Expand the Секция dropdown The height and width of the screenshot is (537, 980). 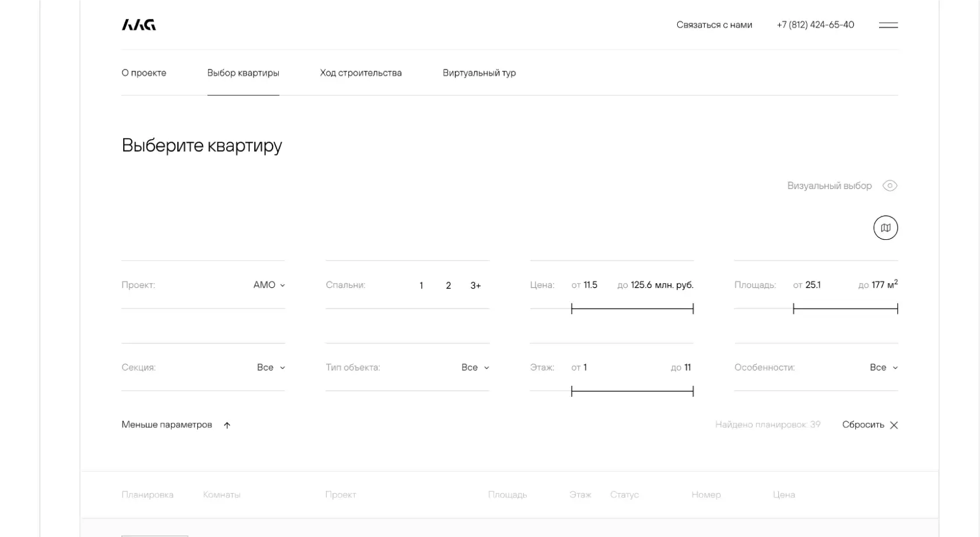[x=271, y=367]
